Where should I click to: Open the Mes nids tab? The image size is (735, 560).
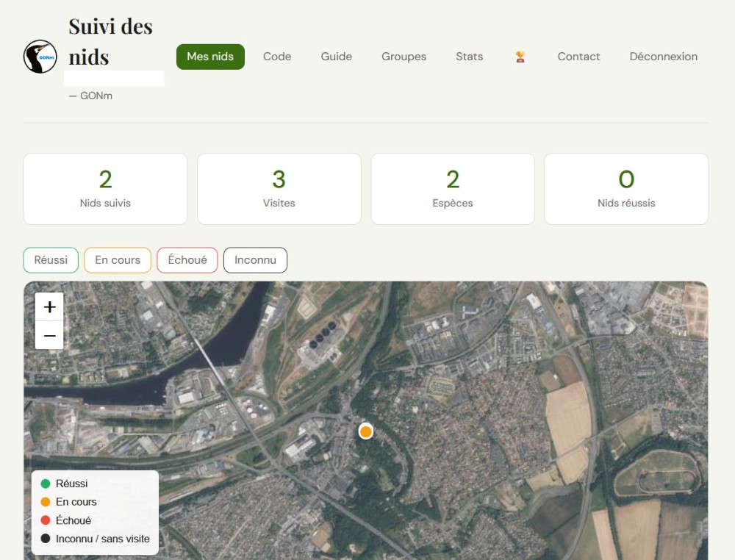(x=210, y=57)
